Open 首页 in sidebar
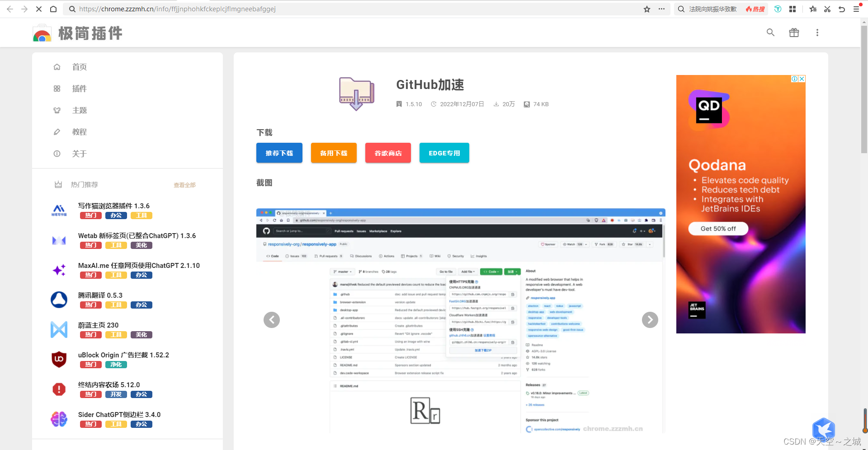The image size is (868, 450). [x=80, y=67]
